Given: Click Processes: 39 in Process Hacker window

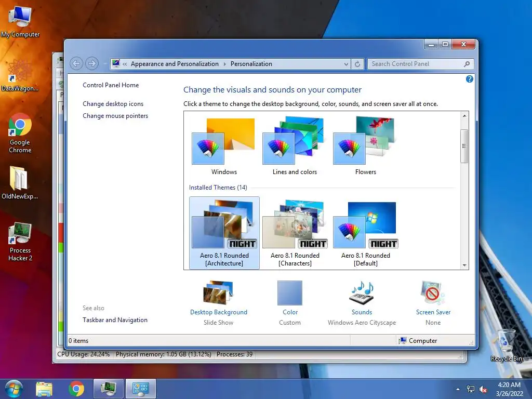Looking at the screenshot, I should pos(234,354).
